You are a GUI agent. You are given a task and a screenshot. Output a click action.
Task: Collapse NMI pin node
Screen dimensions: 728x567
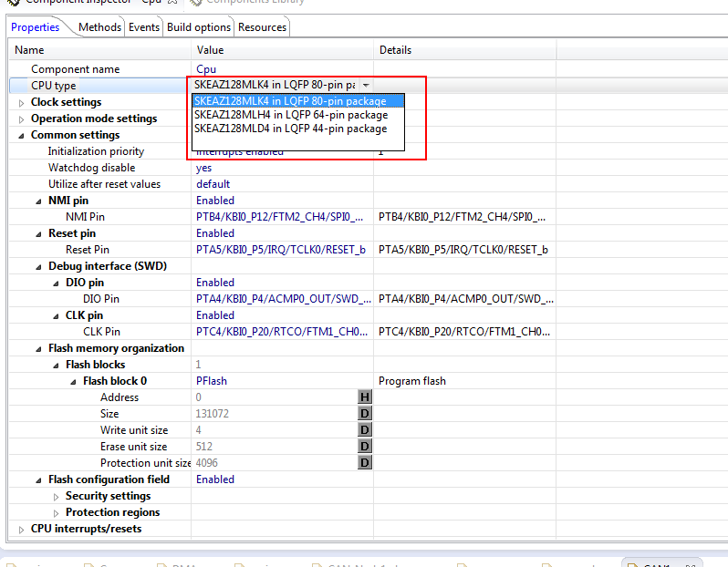click(x=38, y=201)
